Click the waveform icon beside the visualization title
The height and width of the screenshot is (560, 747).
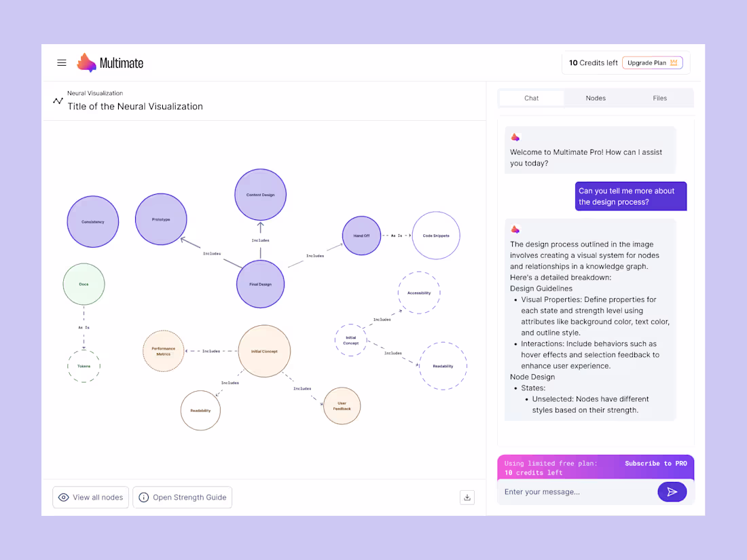pyautogui.click(x=57, y=100)
